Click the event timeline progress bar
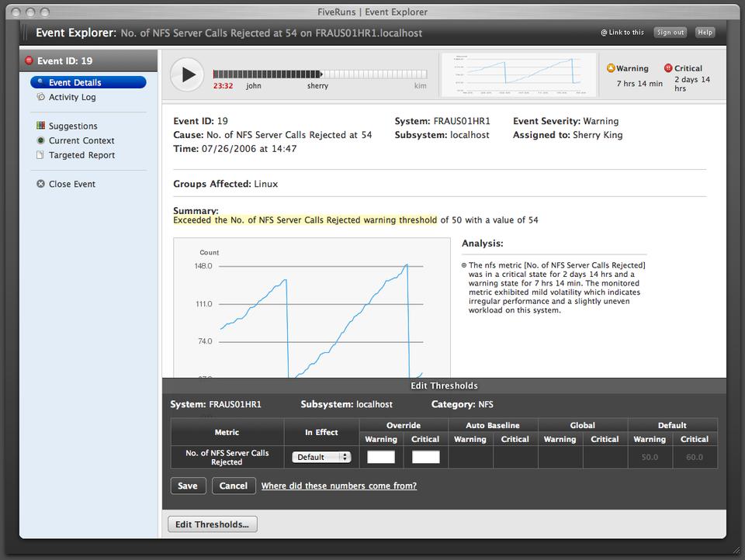Screen dimensions: 745x560 tap(320, 74)
